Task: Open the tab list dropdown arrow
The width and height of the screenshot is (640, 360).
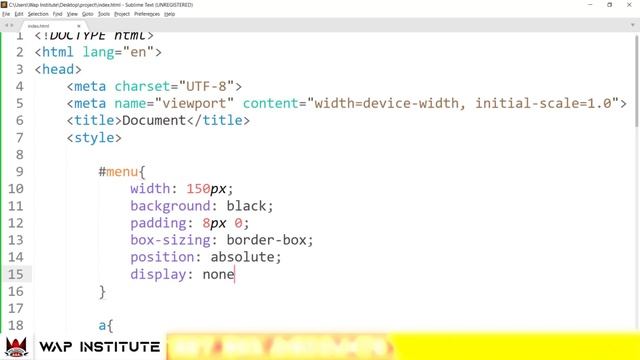Action: click(633, 25)
